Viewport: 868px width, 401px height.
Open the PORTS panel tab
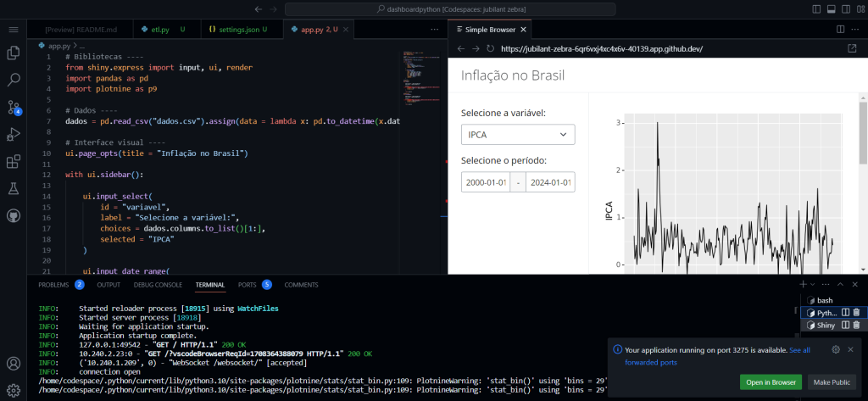click(254, 285)
